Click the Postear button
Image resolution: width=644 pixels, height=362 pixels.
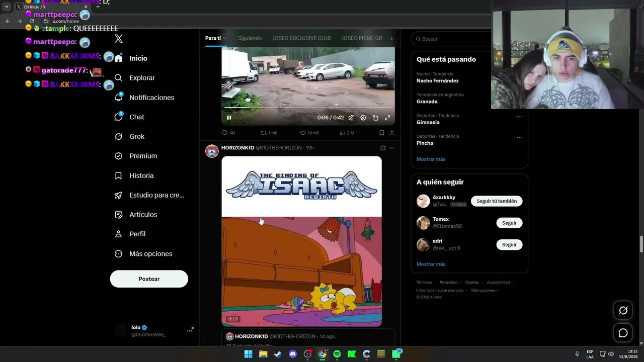point(149,279)
